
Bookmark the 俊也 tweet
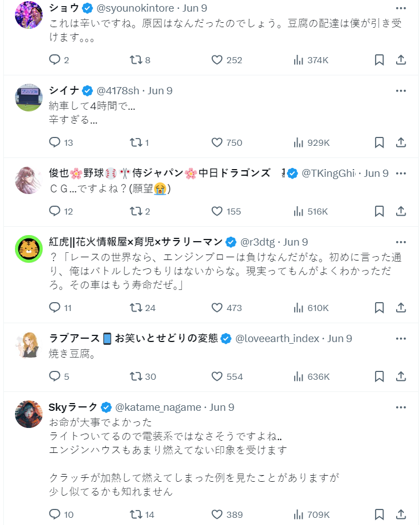click(379, 211)
